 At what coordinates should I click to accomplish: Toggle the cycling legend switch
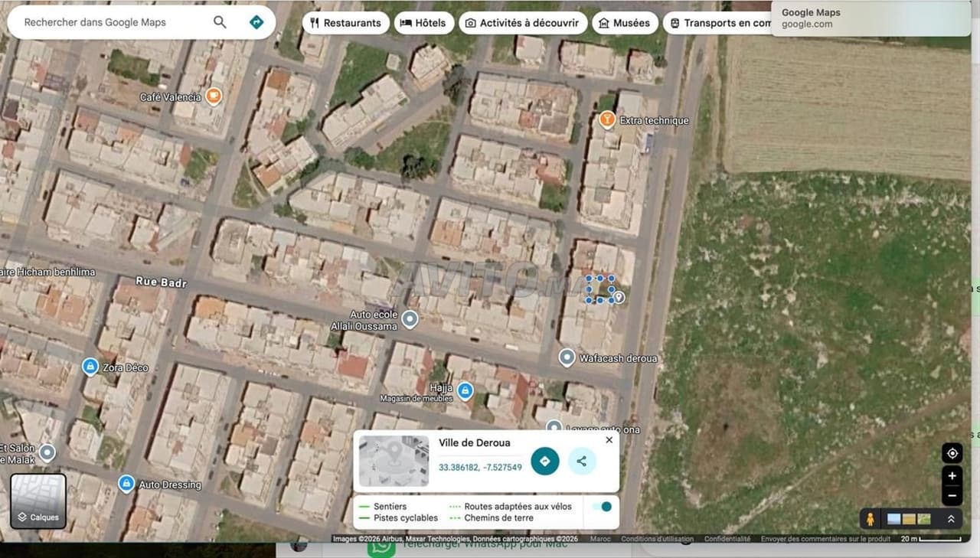[x=603, y=506]
